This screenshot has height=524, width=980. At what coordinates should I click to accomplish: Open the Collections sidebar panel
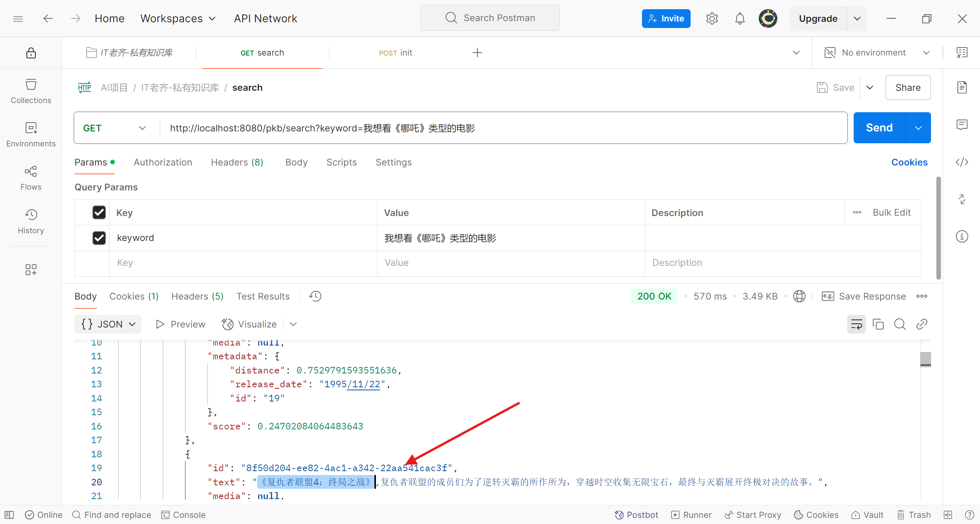[x=31, y=91]
